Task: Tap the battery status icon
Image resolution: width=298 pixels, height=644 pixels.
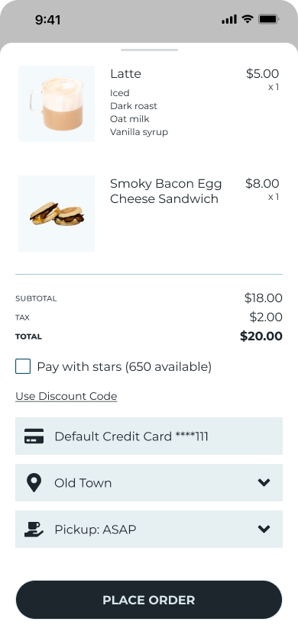Action: (x=268, y=19)
